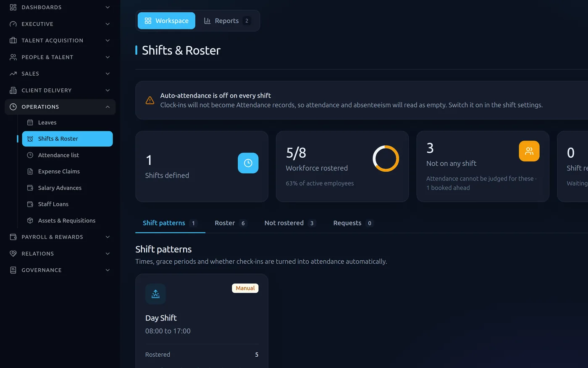
Task: Click the '08:00 to 17:00' shift time
Action: tap(168, 331)
